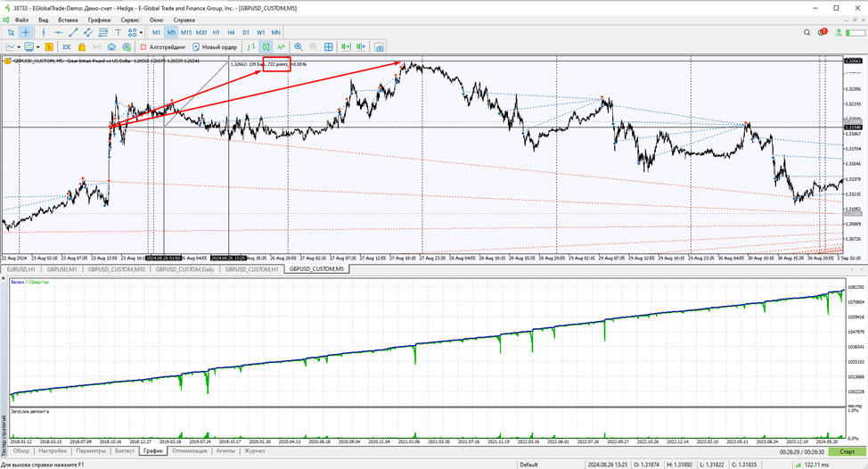868x469 pixels.
Task: Zoom in on the chart
Action: click(299, 47)
